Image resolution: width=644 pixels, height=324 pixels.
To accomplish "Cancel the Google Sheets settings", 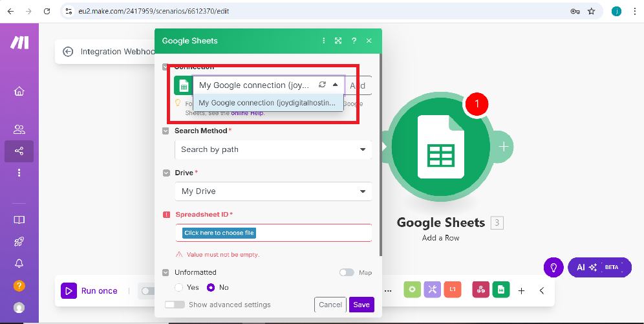I will pyautogui.click(x=330, y=305).
